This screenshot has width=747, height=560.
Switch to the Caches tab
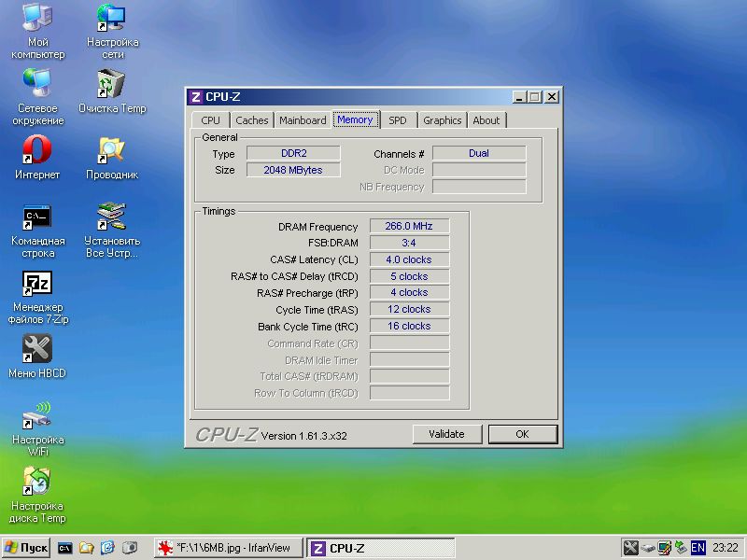point(252,120)
